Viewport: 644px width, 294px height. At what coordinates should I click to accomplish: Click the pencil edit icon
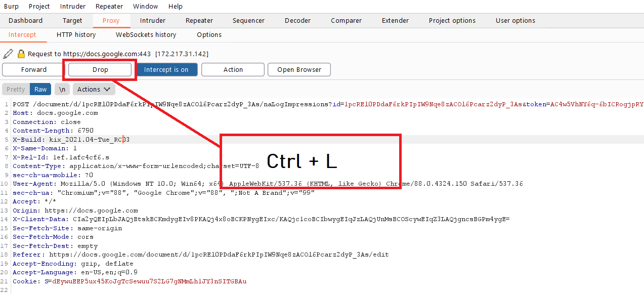pos(8,53)
